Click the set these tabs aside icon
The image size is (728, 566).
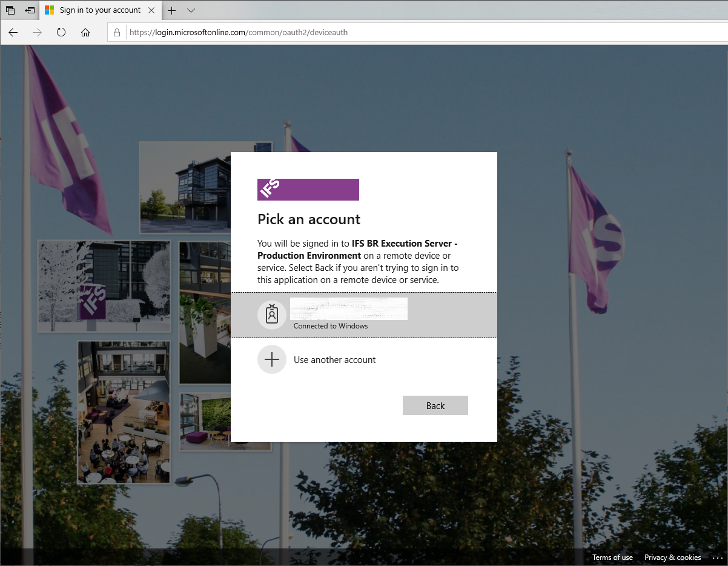pyautogui.click(x=30, y=10)
